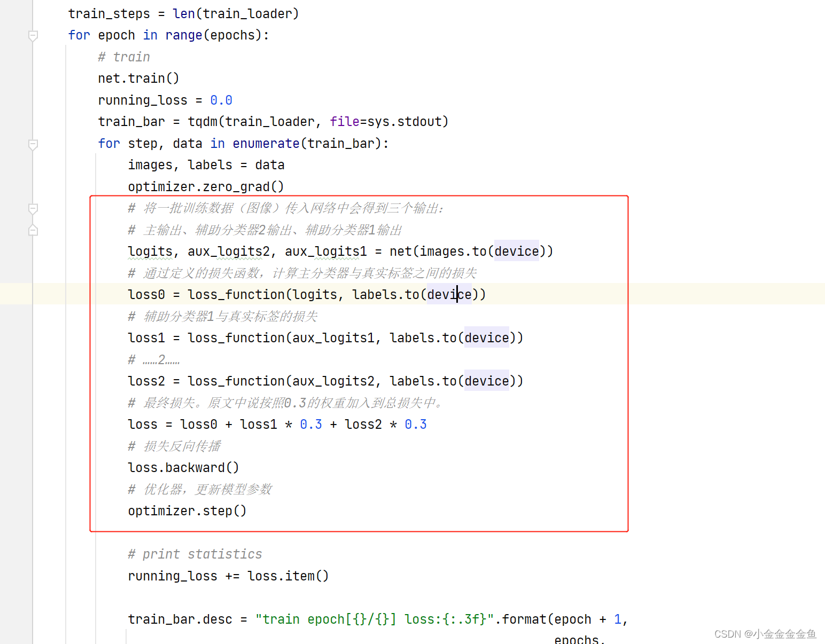This screenshot has width=825, height=644.
Task: Click the 'train_bar = tqdm' line
Action: [273, 122]
